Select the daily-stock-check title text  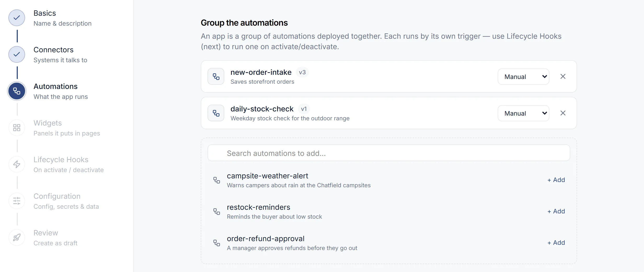262,109
